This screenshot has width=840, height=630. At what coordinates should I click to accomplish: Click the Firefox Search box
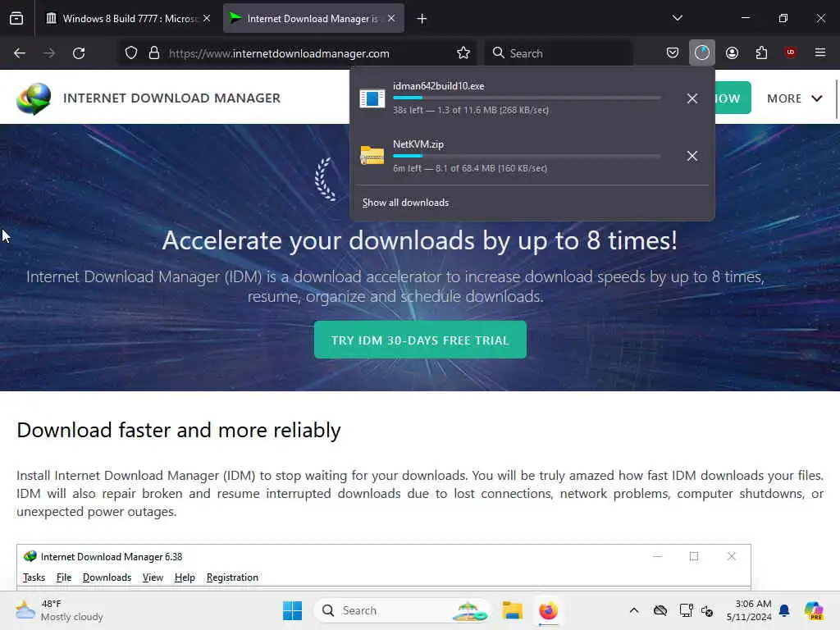tap(559, 53)
